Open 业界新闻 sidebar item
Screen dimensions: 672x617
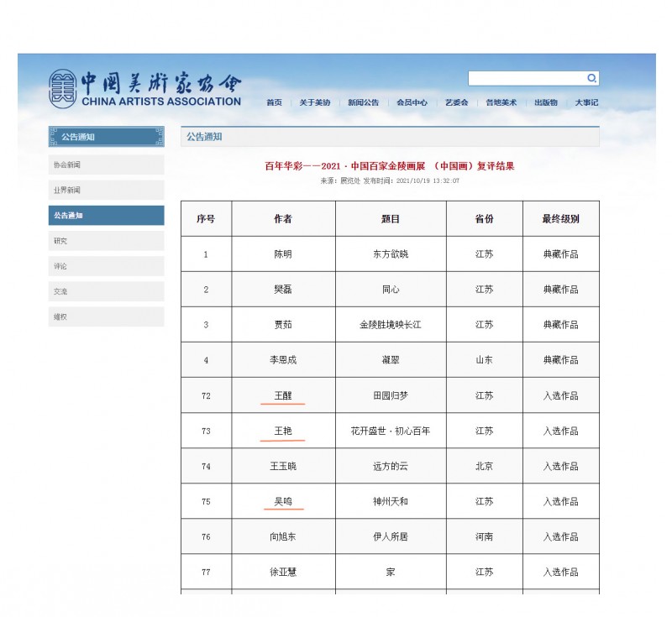click(x=106, y=191)
